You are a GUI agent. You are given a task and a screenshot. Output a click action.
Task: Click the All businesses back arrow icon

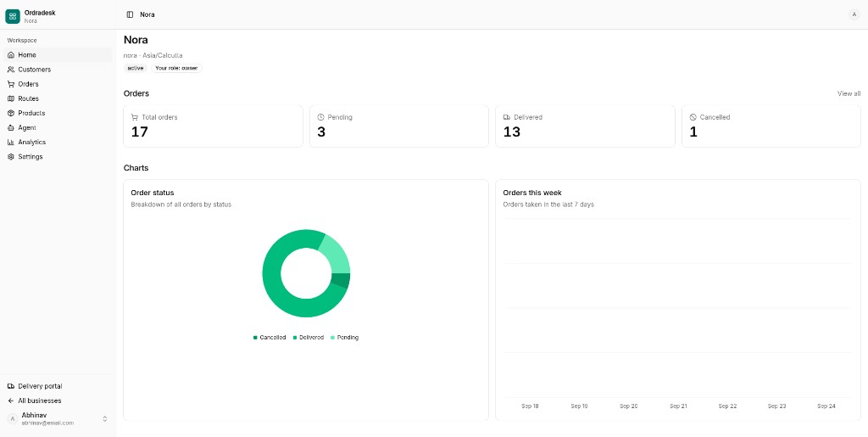coord(11,401)
